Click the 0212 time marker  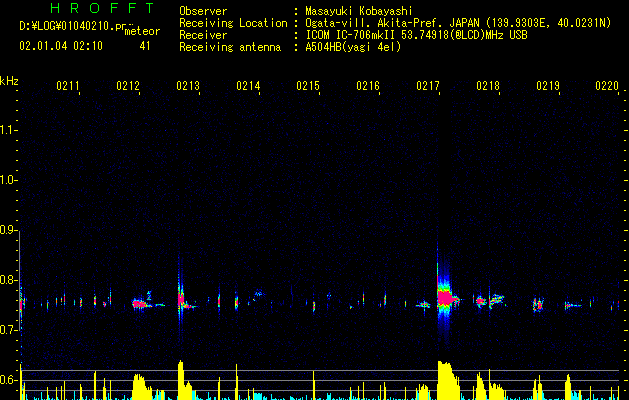(128, 86)
